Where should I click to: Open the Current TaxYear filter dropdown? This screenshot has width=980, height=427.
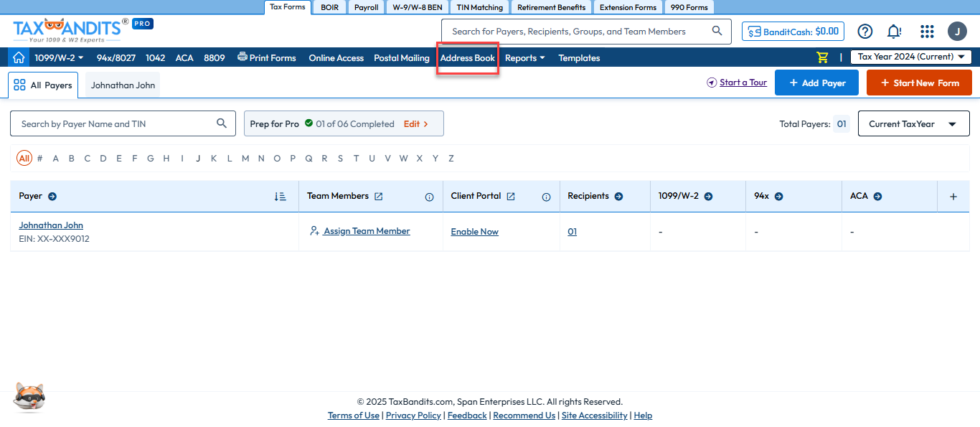(914, 124)
